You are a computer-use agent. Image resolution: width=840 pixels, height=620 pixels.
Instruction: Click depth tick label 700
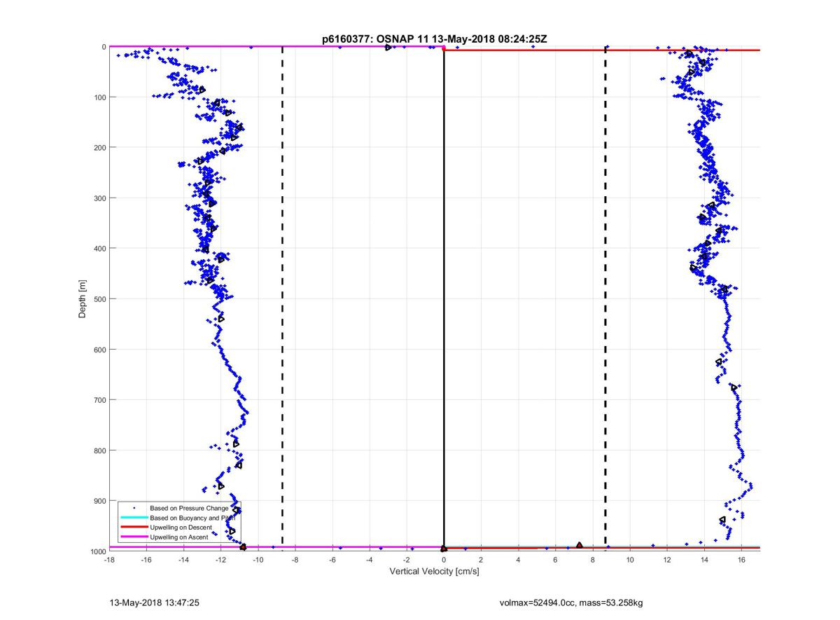click(x=101, y=400)
